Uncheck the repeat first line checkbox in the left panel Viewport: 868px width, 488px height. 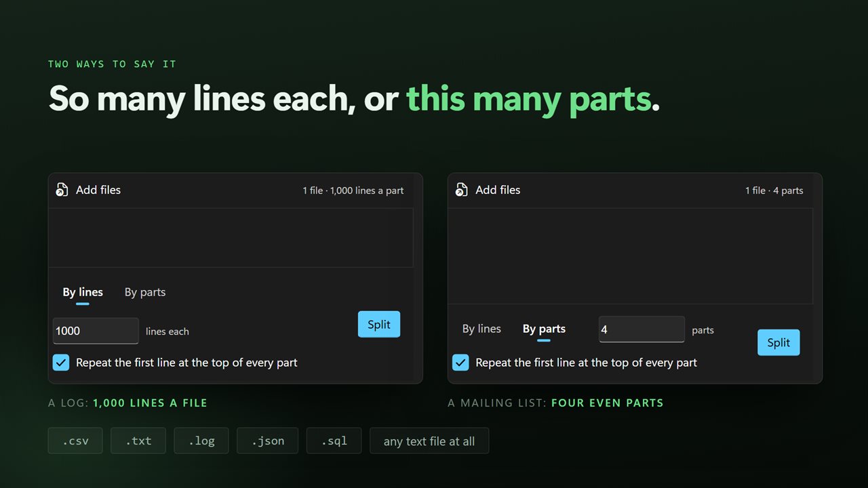pyautogui.click(x=61, y=363)
